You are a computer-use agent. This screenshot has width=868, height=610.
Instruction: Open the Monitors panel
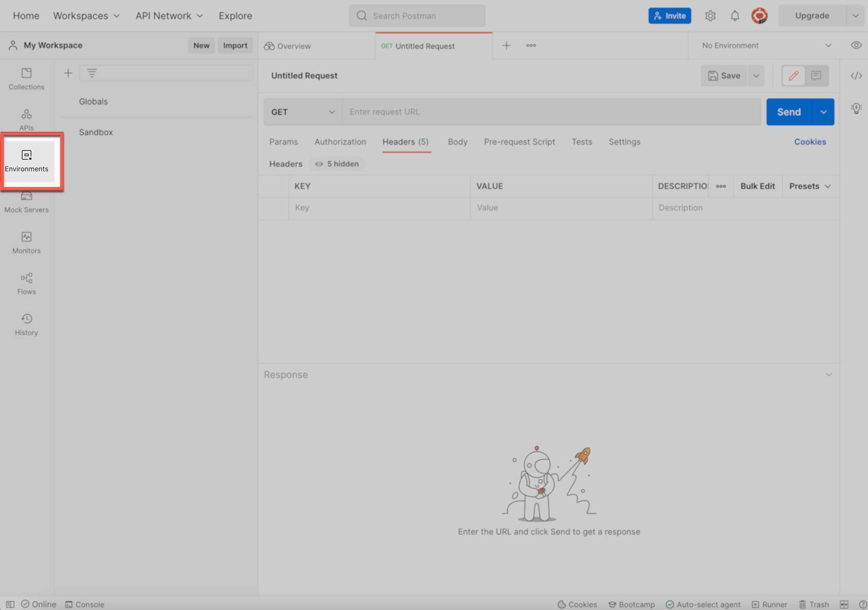pyautogui.click(x=26, y=242)
